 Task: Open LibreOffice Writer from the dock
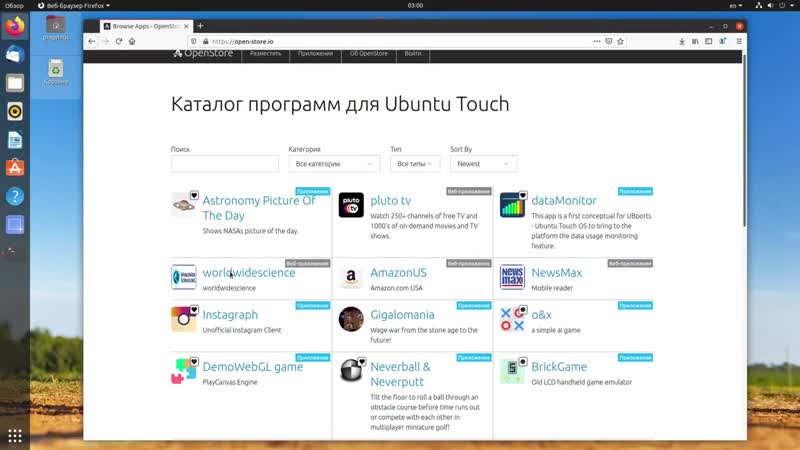[x=15, y=140]
